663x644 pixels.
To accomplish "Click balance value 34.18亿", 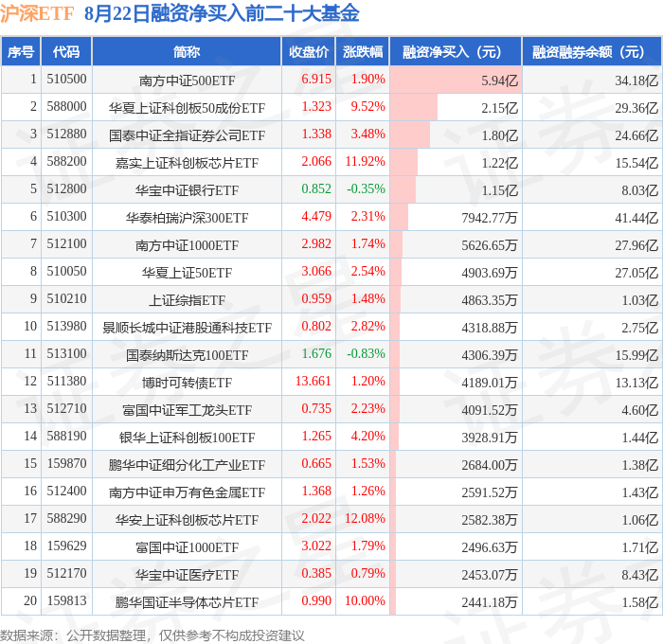I will click(x=636, y=80).
